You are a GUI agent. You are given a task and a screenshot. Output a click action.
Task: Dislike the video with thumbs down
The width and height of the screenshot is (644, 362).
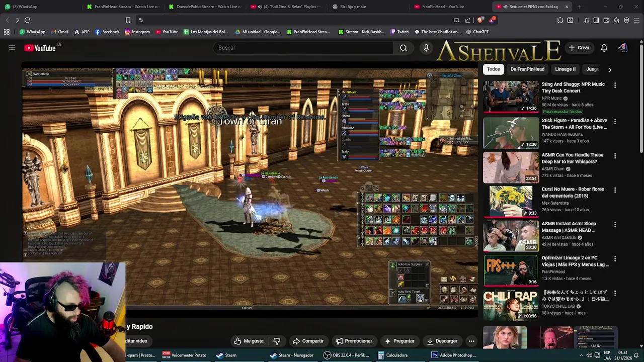tap(277, 341)
